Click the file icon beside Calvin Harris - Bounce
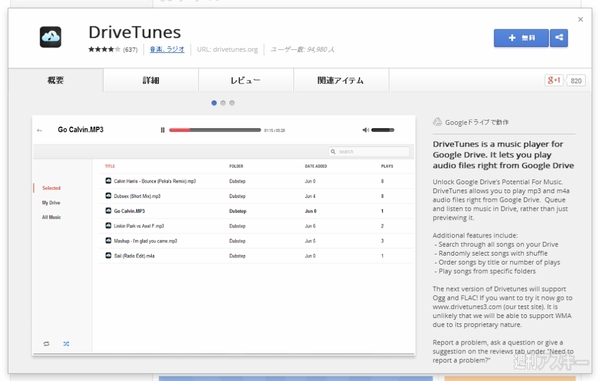The image size is (600, 381). click(x=108, y=181)
